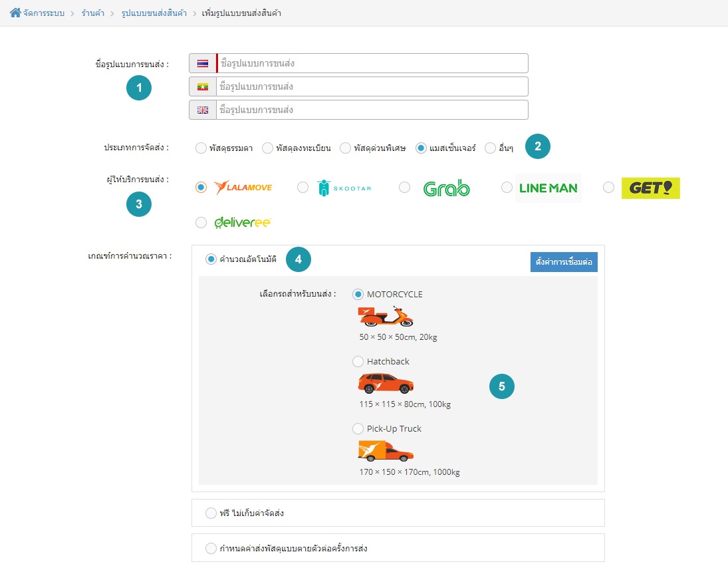Select แมสเซ็นเจอร์ shipping type
The height and width of the screenshot is (566, 728).
click(x=421, y=148)
